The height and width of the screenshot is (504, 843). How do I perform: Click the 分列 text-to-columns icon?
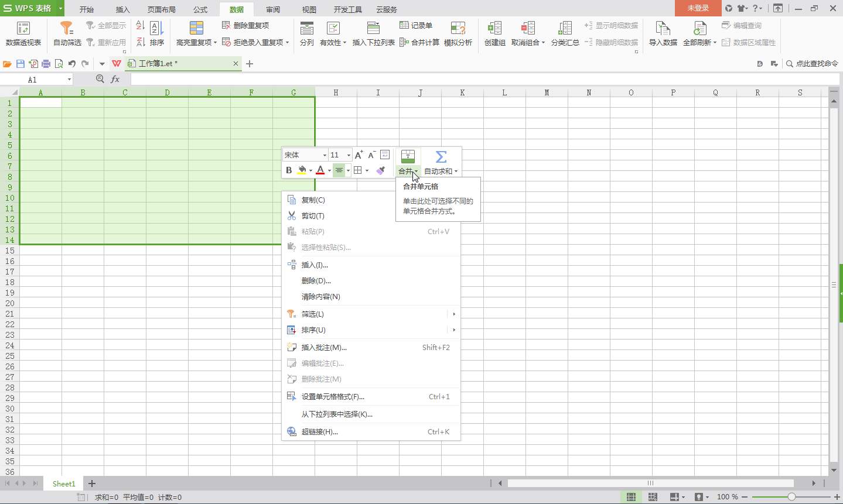tap(306, 33)
